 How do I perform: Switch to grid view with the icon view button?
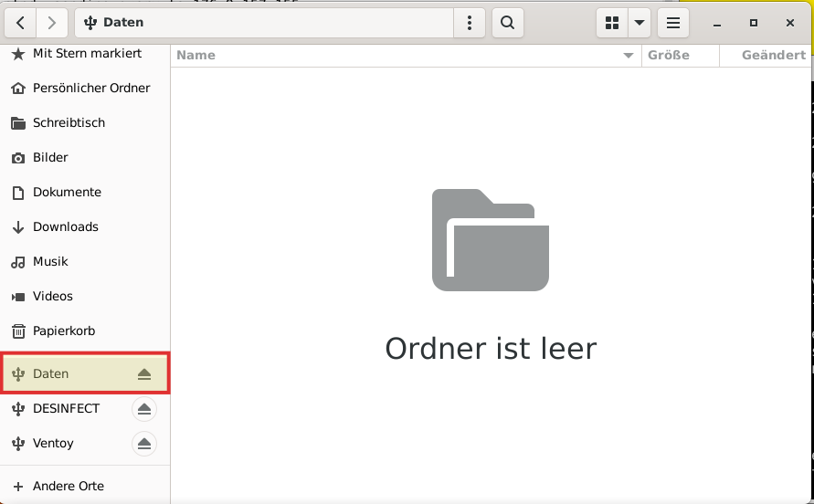612,23
